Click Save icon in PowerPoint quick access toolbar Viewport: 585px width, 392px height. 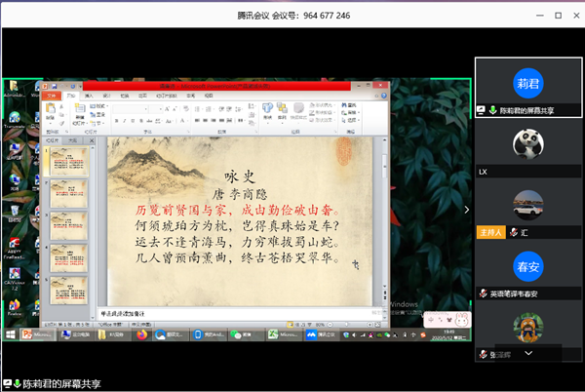click(54, 86)
